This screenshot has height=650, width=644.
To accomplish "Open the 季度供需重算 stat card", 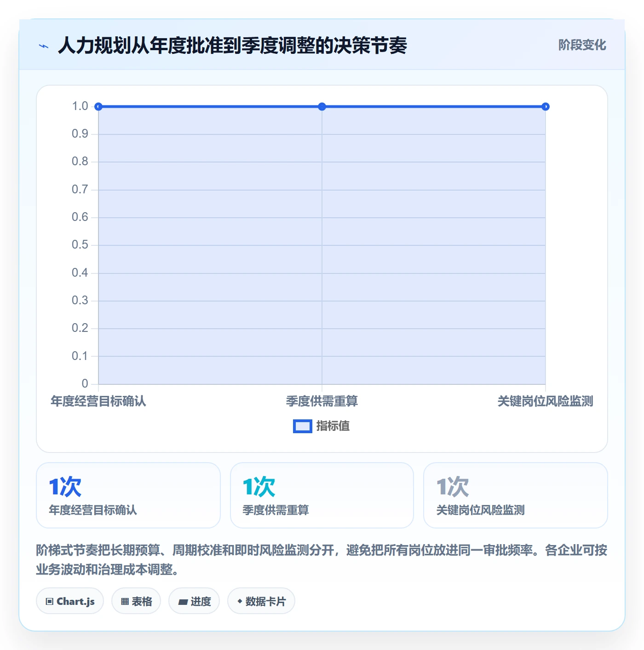I will click(322, 495).
